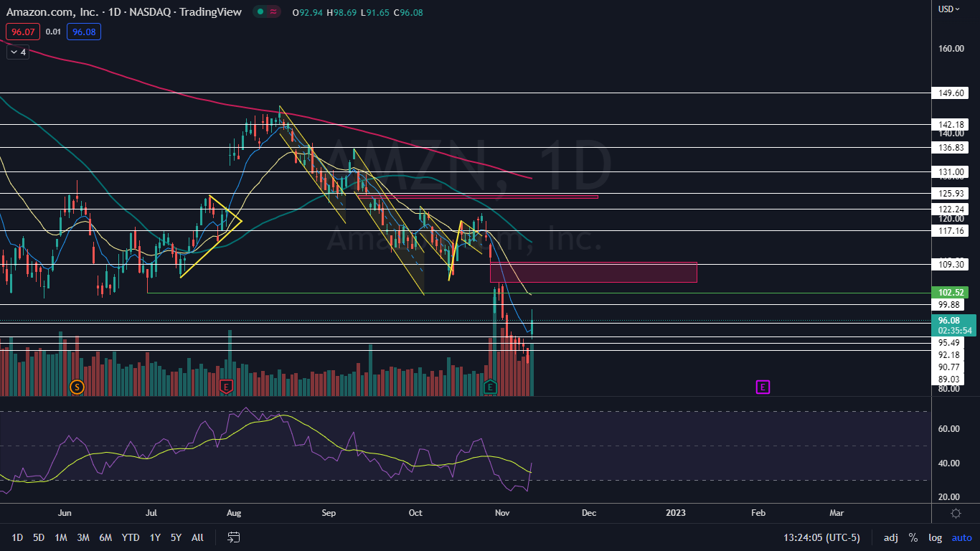This screenshot has width=980, height=551.
Task: Open the go-to-date calendar icon
Action: pyautogui.click(x=233, y=537)
